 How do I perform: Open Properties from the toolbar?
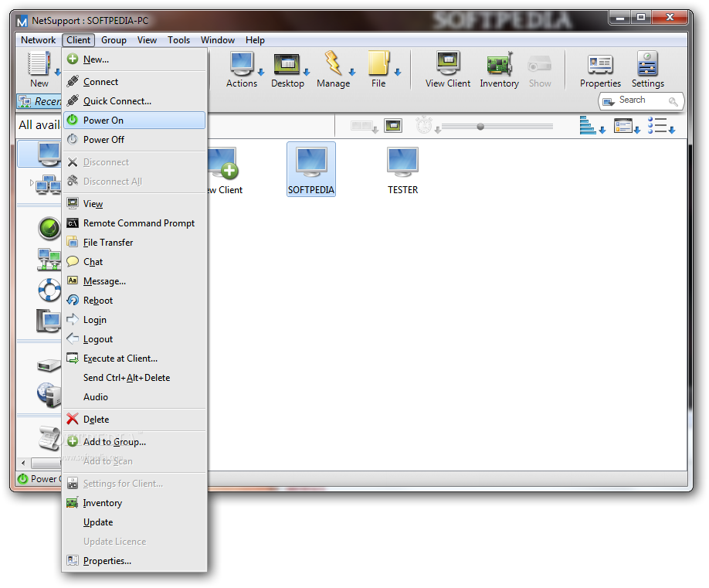coord(600,70)
